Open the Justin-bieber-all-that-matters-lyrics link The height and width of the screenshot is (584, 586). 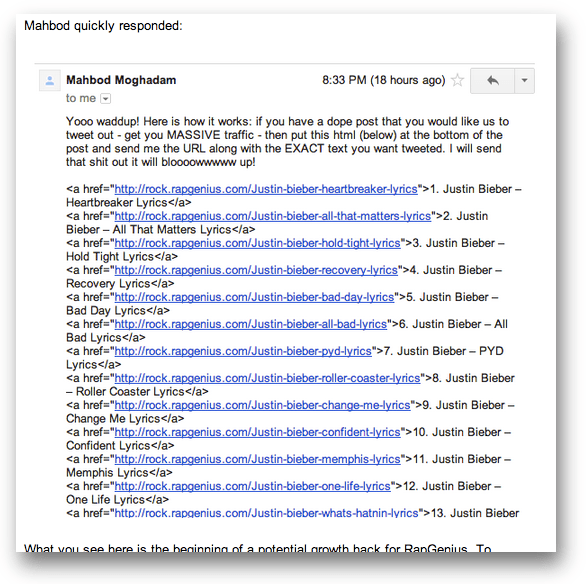pos(272,216)
